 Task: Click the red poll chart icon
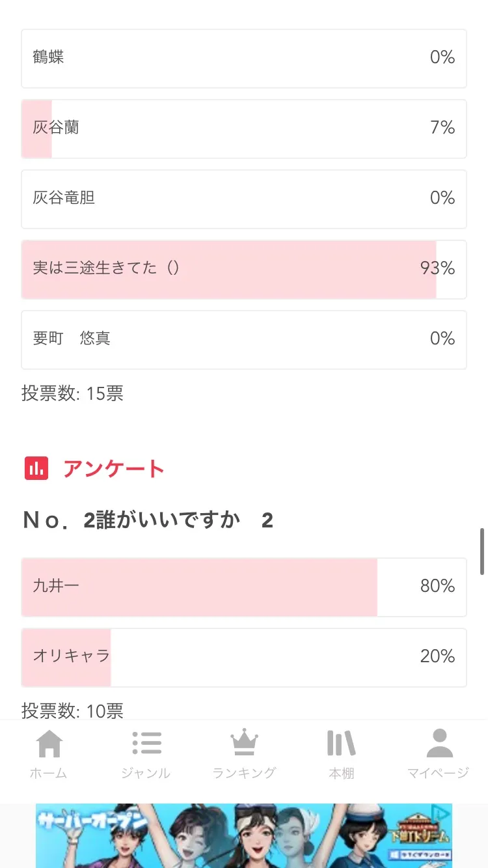pos(36,468)
